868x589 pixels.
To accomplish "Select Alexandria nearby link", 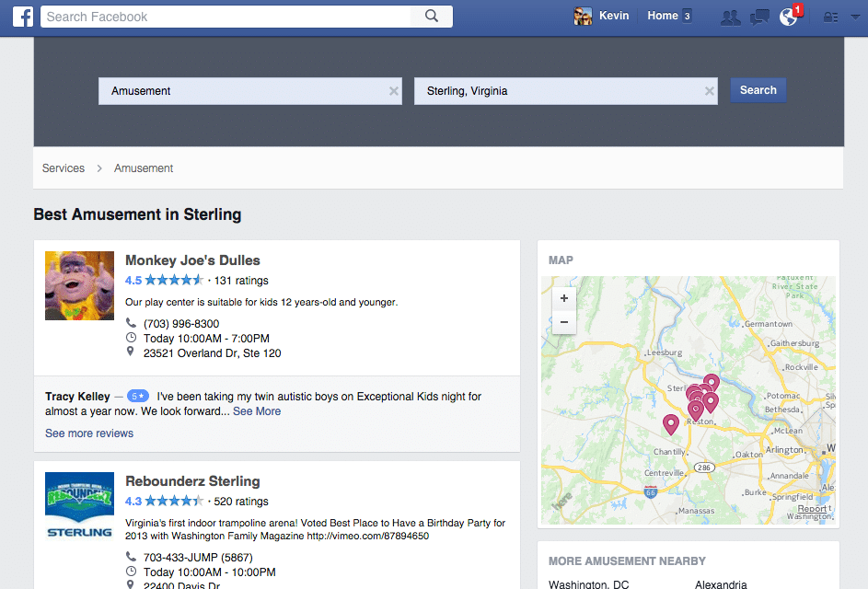I will (721, 584).
